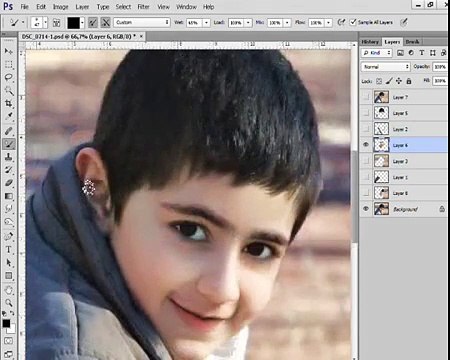The width and height of the screenshot is (450, 360).
Task: Select the Quick Selection tool
Action: point(9,90)
